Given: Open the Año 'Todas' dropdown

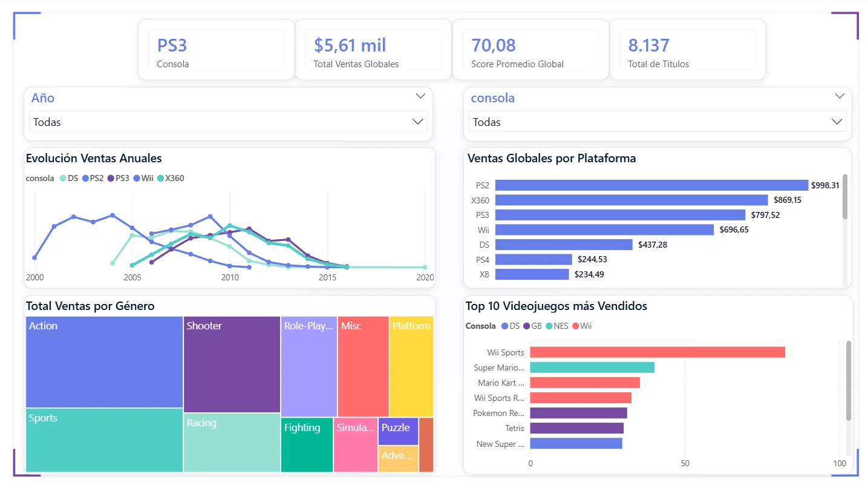Looking at the screenshot, I should (228, 122).
